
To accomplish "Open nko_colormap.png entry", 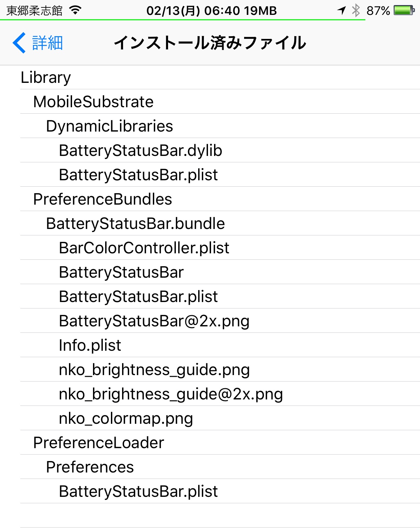I will click(220, 418).
